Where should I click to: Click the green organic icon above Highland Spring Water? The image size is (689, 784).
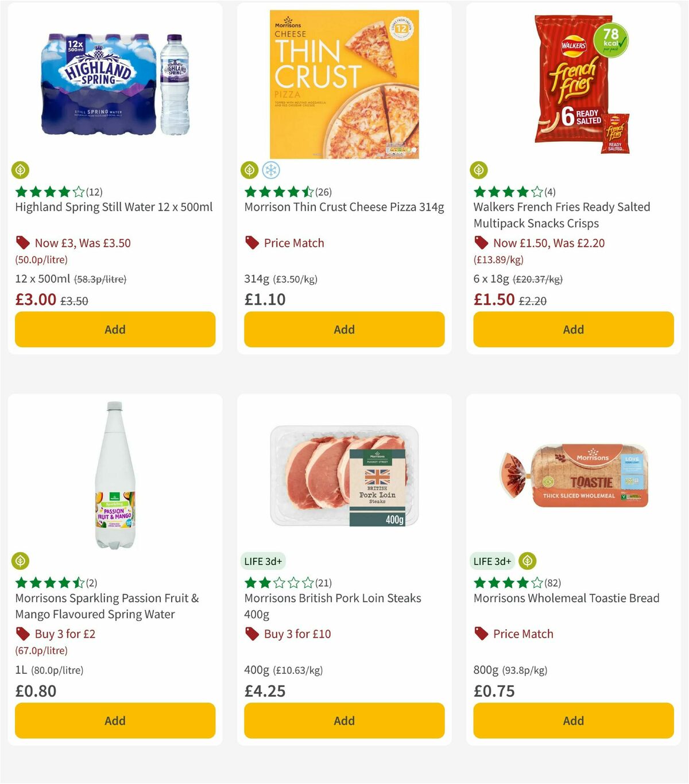tap(21, 170)
